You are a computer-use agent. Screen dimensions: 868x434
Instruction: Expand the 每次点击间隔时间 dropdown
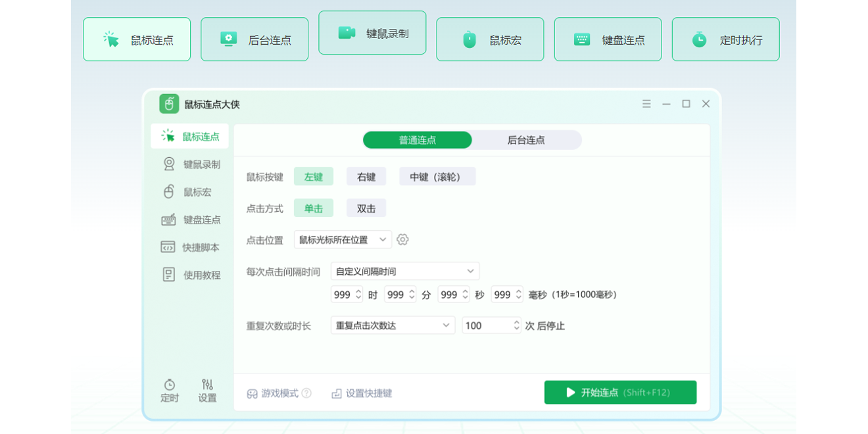(x=404, y=271)
